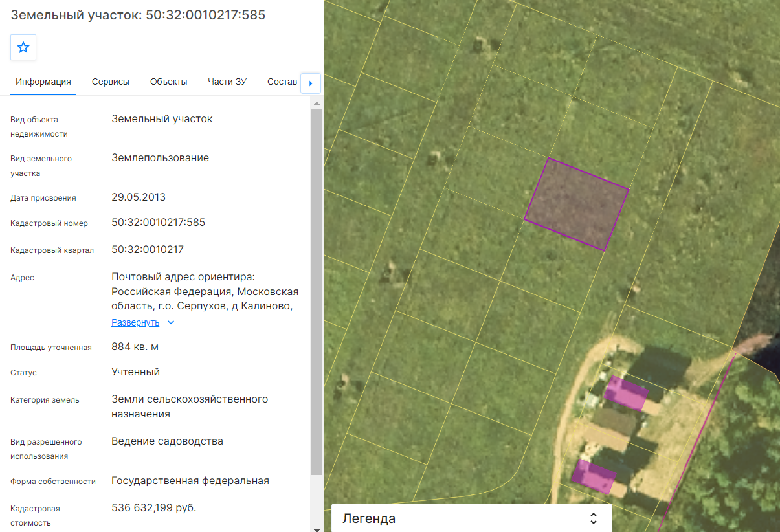Viewport: 780px width, 532px height.
Task: Click the Почтовый адрес ориентира address text
Action: click(x=205, y=292)
